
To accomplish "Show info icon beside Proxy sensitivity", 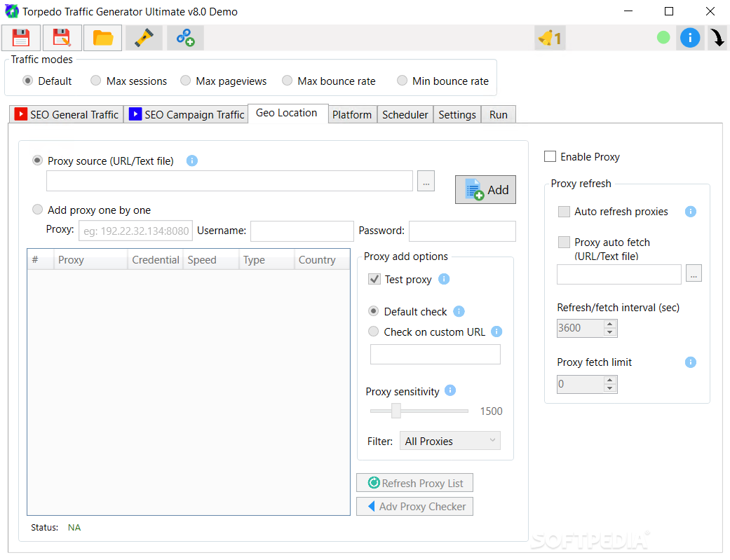I will pyautogui.click(x=450, y=390).
